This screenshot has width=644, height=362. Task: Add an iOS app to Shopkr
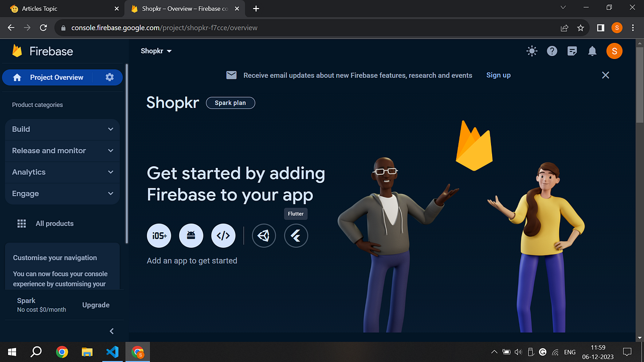pos(159,235)
